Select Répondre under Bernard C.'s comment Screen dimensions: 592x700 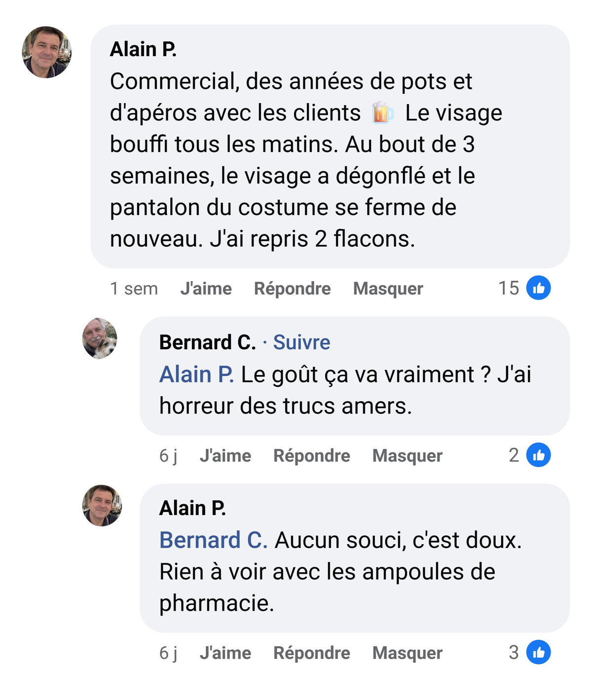click(311, 456)
